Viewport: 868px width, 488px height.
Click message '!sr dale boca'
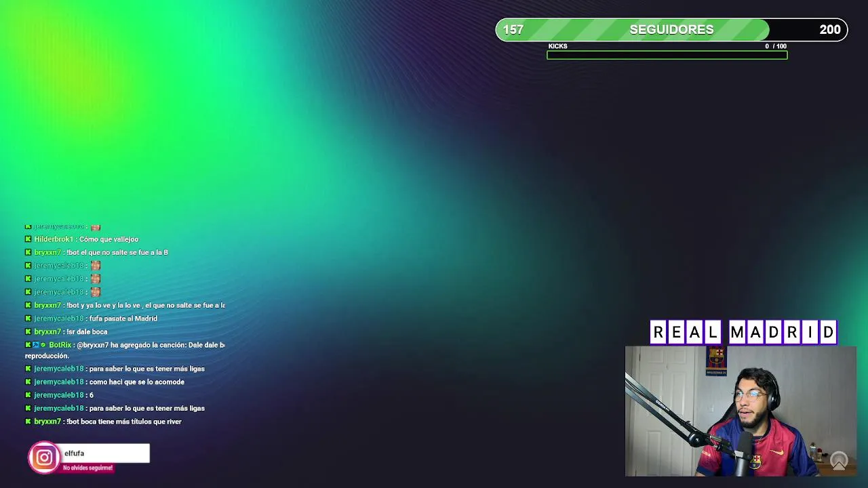coord(87,331)
